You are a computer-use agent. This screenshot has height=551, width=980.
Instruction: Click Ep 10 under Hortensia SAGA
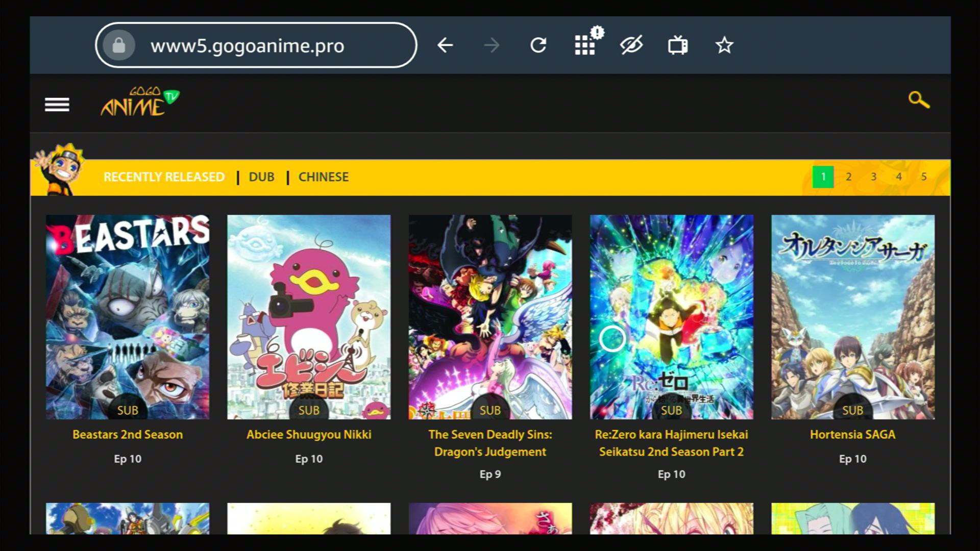(853, 459)
